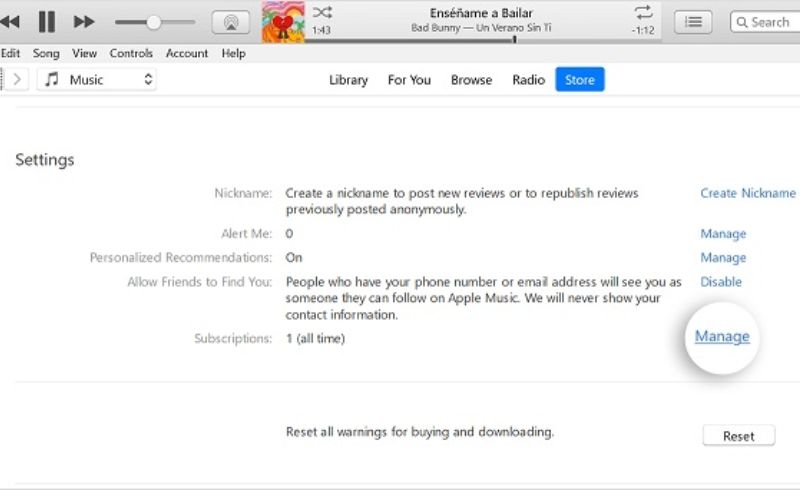Switch to the Library tab
The width and height of the screenshot is (800, 492).
coord(348,80)
